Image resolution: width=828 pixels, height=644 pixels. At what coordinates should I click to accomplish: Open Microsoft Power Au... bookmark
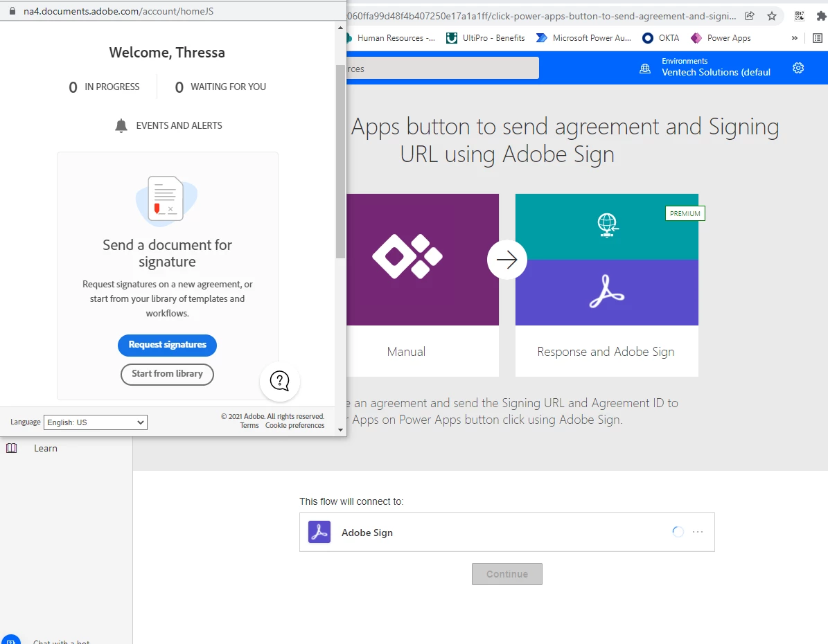pyautogui.click(x=583, y=38)
